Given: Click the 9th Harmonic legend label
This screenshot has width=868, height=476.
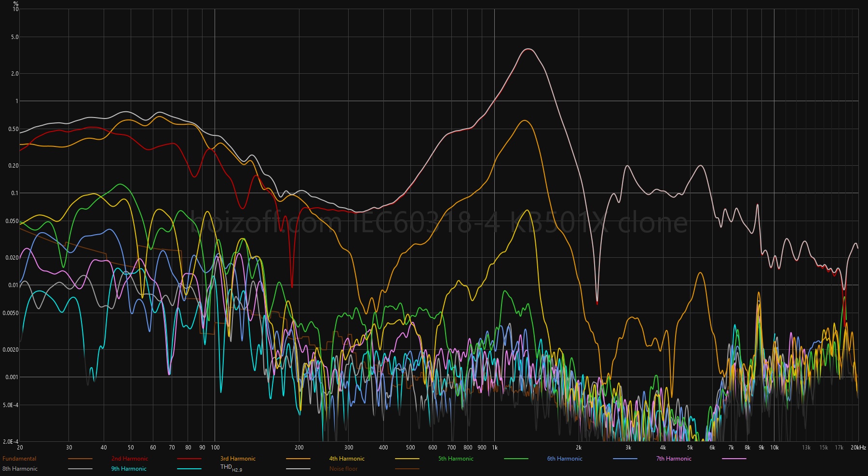Looking at the screenshot, I should (x=129, y=469).
